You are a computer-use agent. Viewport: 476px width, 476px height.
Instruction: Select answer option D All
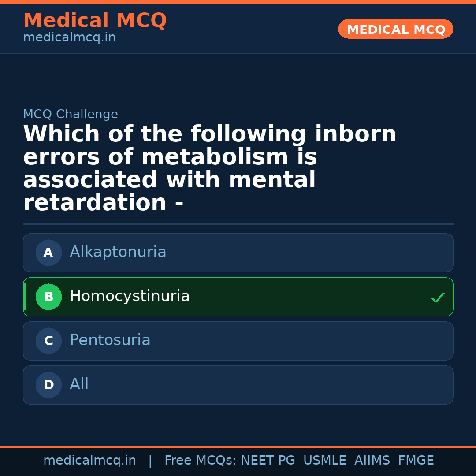pyautogui.click(x=238, y=385)
